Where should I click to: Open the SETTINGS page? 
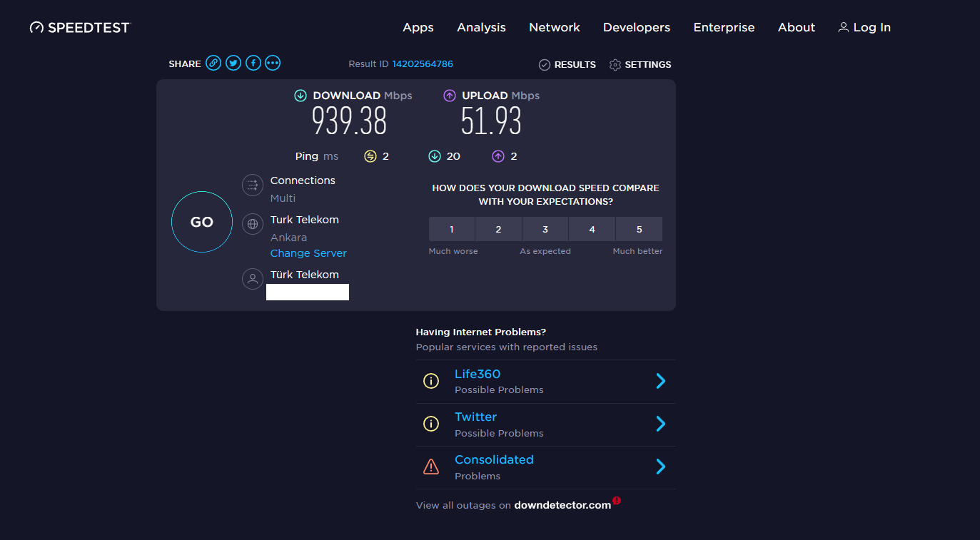[x=648, y=65]
